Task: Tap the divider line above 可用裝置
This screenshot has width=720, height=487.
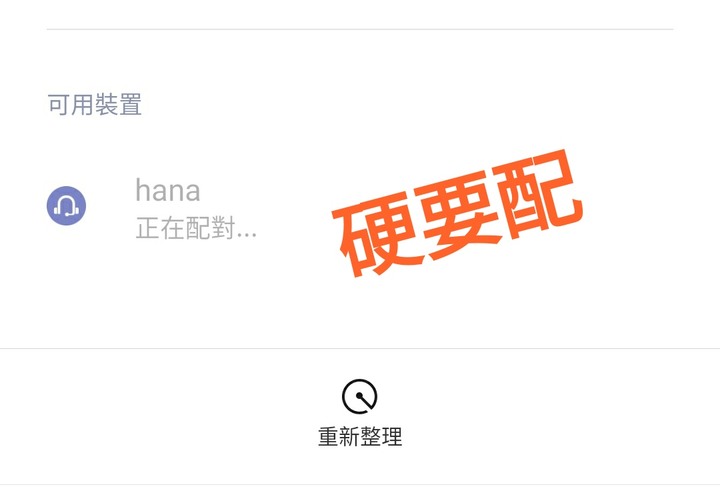Action: tap(360, 29)
